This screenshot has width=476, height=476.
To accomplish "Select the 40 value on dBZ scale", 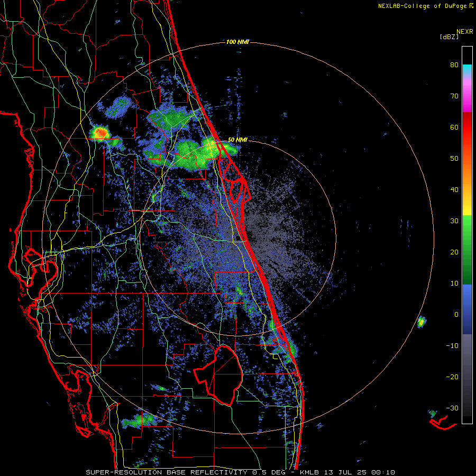I will tap(454, 190).
